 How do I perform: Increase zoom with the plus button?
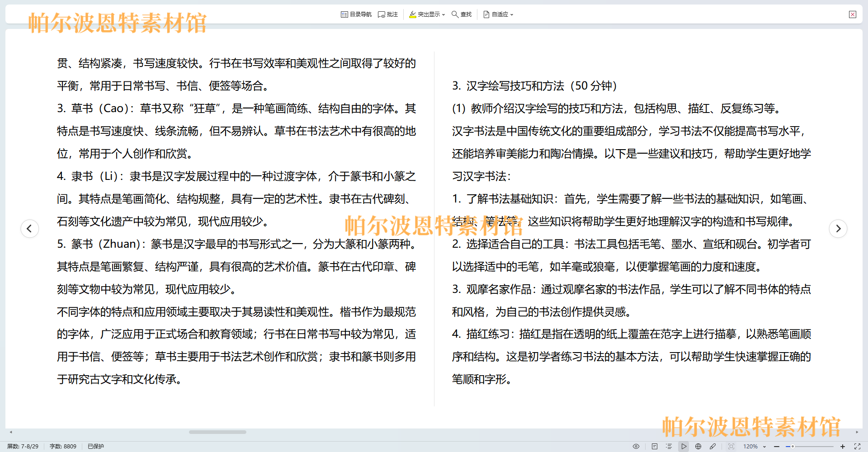(x=843, y=446)
